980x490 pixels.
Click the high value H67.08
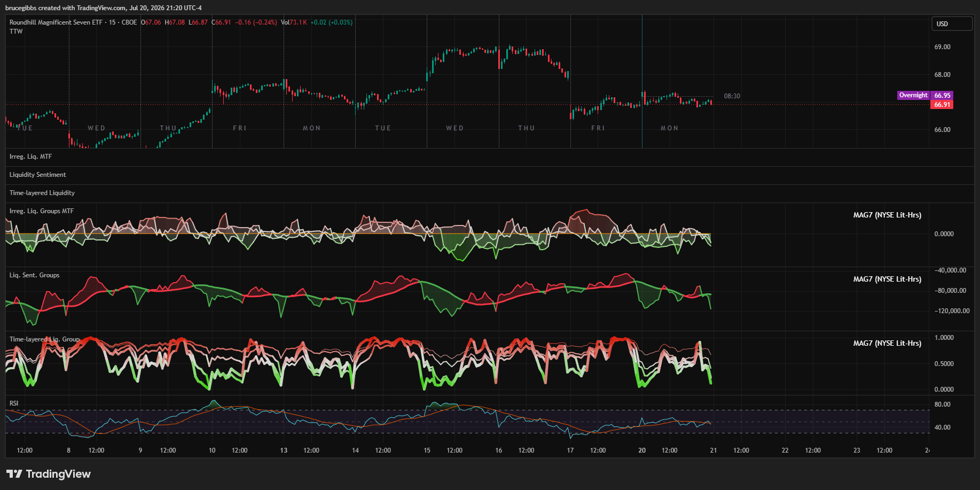click(175, 22)
